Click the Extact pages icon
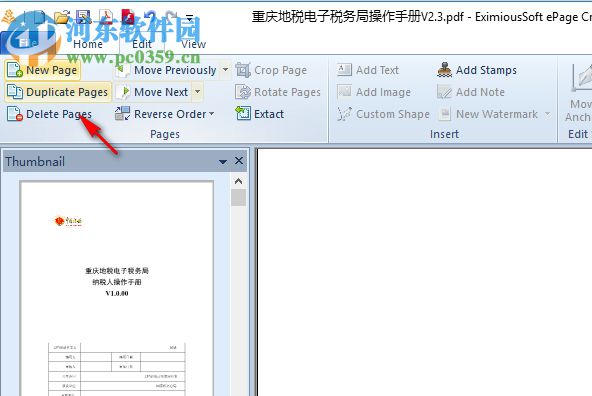592x396 pixels. click(243, 114)
